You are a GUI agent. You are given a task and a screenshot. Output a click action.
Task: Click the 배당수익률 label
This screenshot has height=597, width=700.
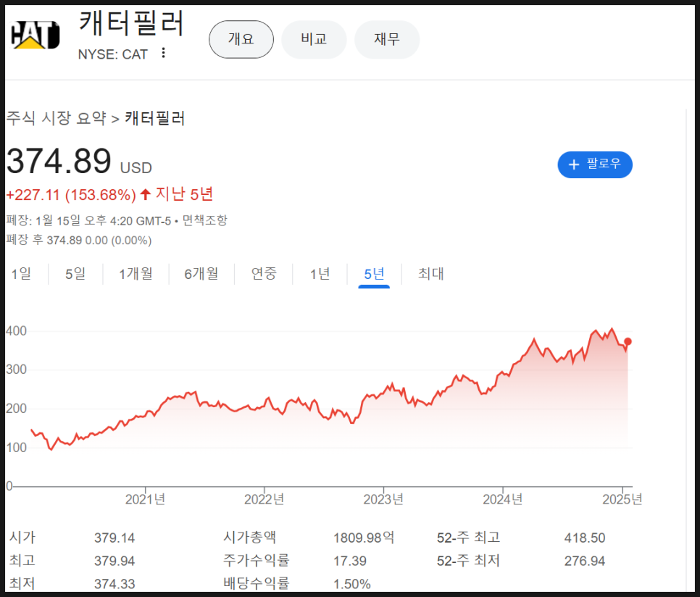[x=257, y=584]
